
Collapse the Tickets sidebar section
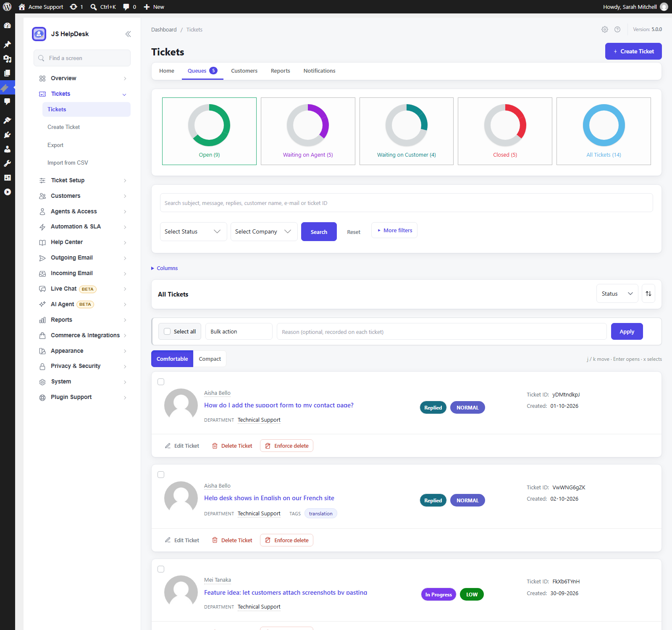[83, 94]
